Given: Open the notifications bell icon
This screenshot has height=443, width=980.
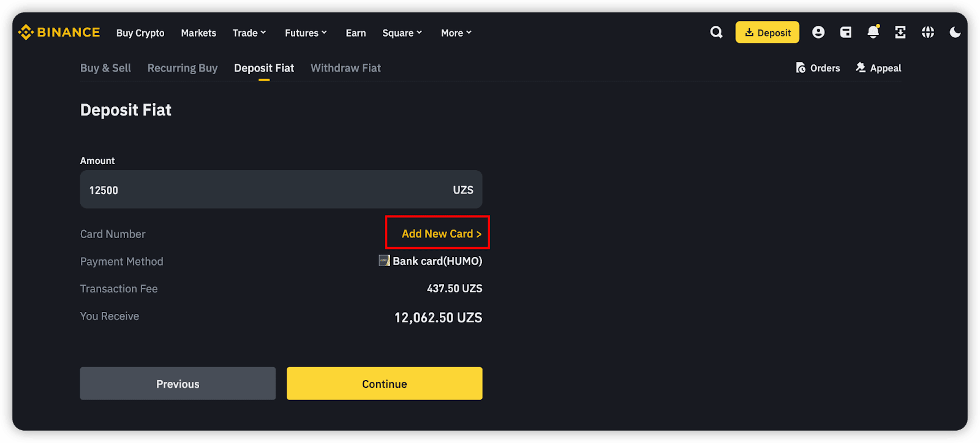Looking at the screenshot, I should point(873,32).
